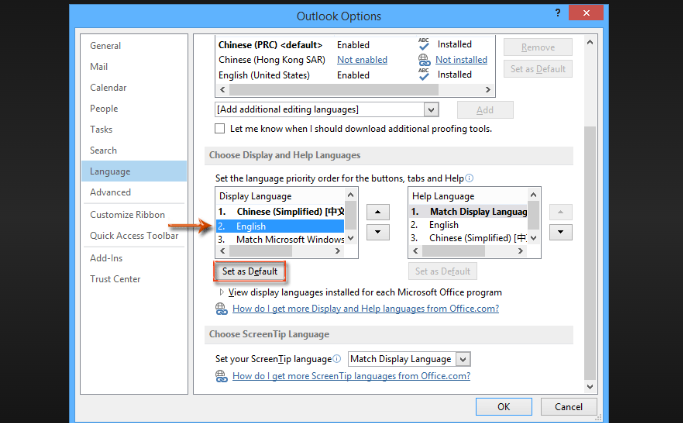683x423 pixels.
Task: Select Match Display Language in Help list
Action: (x=468, y=212)
